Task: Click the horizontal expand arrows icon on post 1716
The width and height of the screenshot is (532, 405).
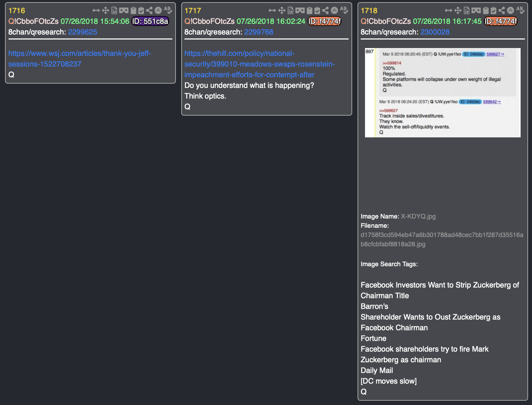Action: pyautogui.click(x=96, y=11)
